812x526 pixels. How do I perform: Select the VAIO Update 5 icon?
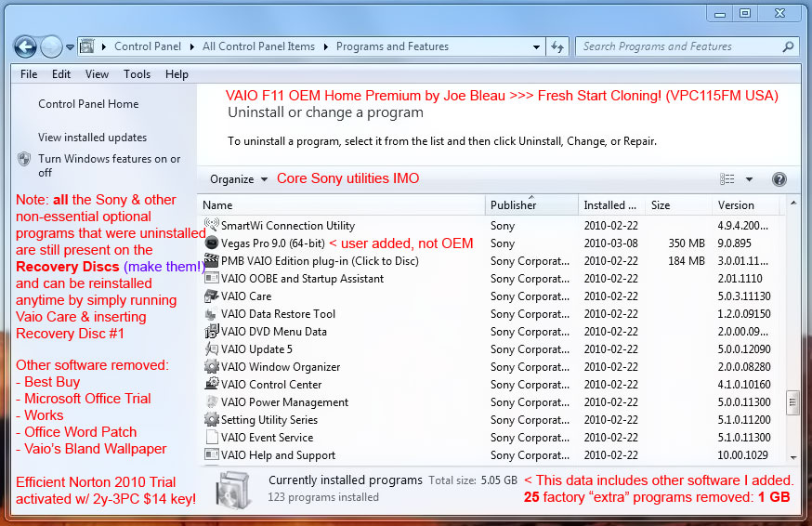pos(211,348)
